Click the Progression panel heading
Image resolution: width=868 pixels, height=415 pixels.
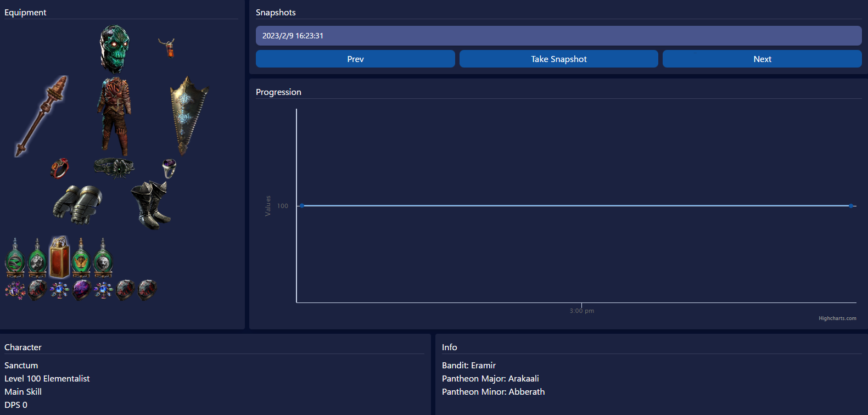pyautogui.click(x=278, y=92)
